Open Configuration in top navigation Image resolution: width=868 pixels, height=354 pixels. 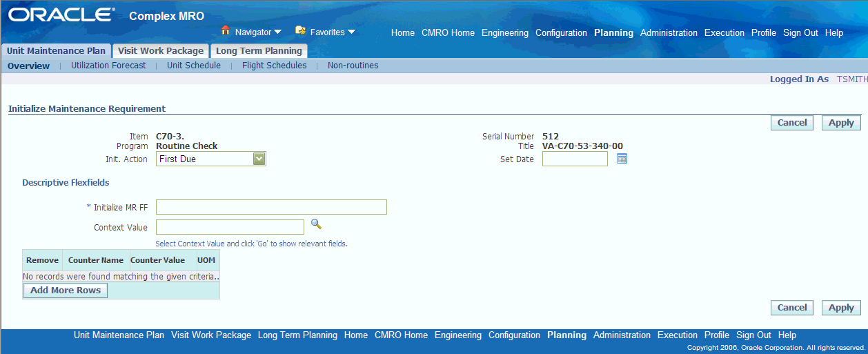click(561, 32)
